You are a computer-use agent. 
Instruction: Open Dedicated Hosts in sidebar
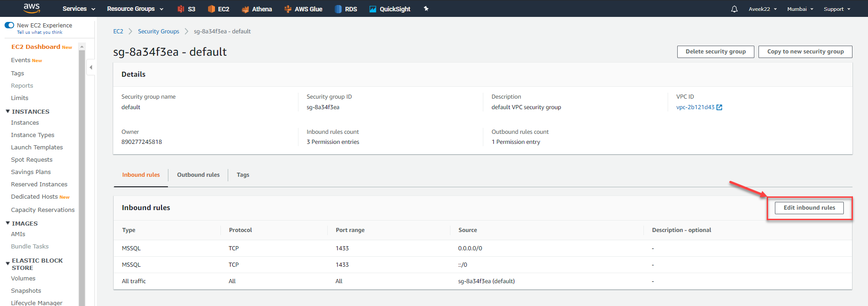click(x=34, y=197)
